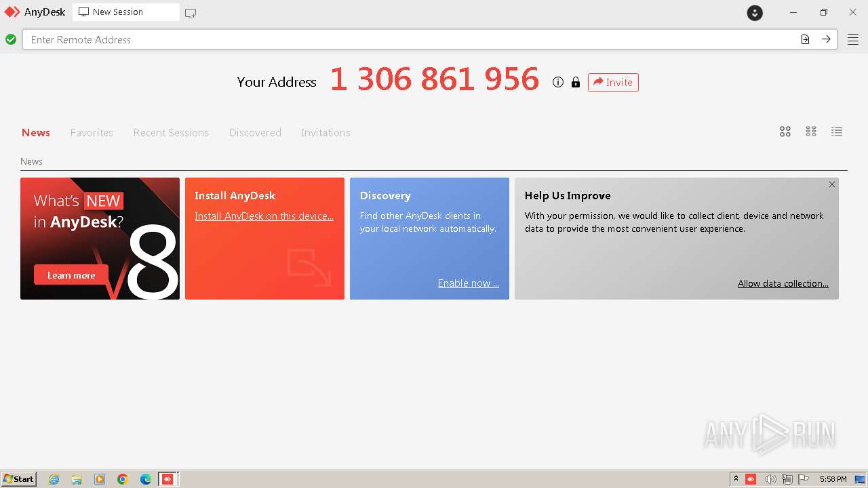868x488 pixels.
Task: Open Internet Explorer from taskbar
Action: click(x=54, y=479)
